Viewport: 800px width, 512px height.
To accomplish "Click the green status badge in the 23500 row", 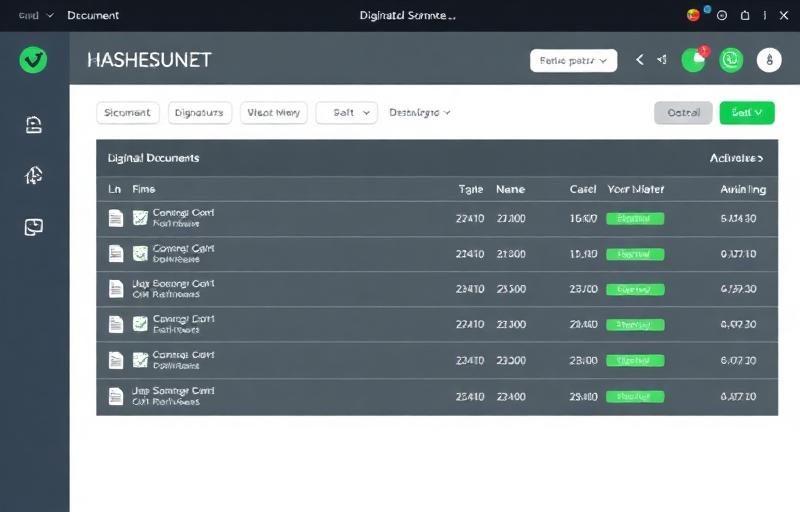I will tap(635, 290).
